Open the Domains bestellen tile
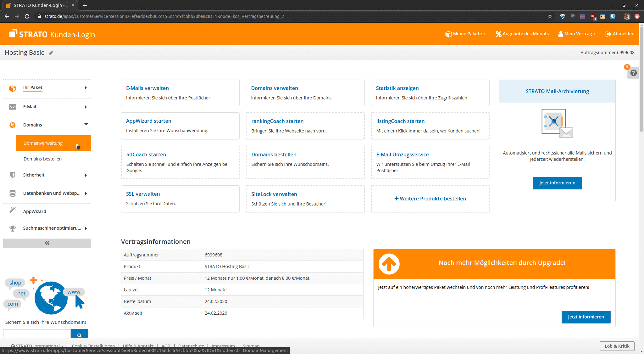644x354 pixels. pos(305,162)
